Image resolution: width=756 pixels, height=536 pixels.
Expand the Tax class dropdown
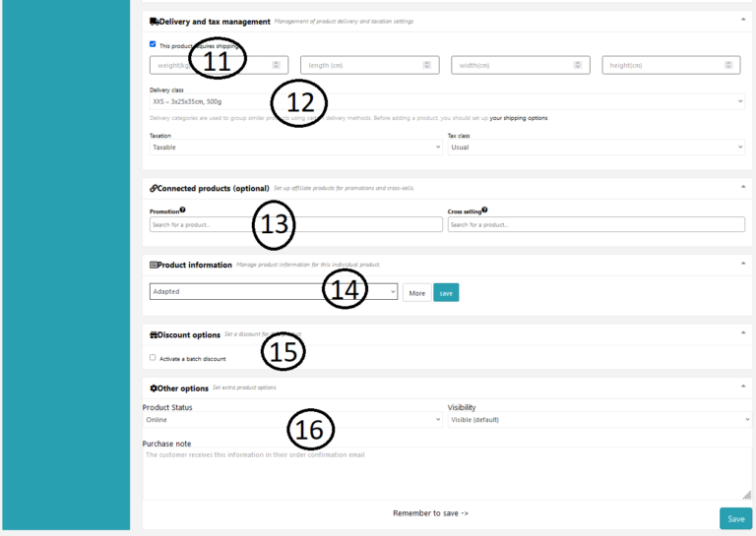click(x=596, y=147)
